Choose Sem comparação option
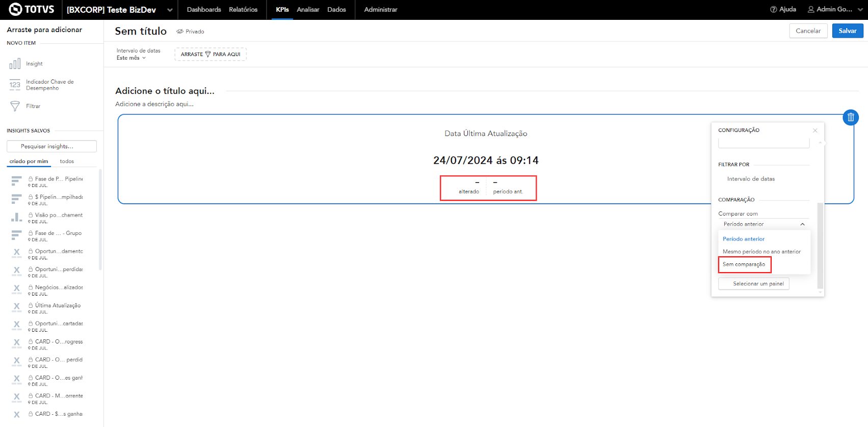The width and height of the screenshot is (868, 427). tap(744, 264)
